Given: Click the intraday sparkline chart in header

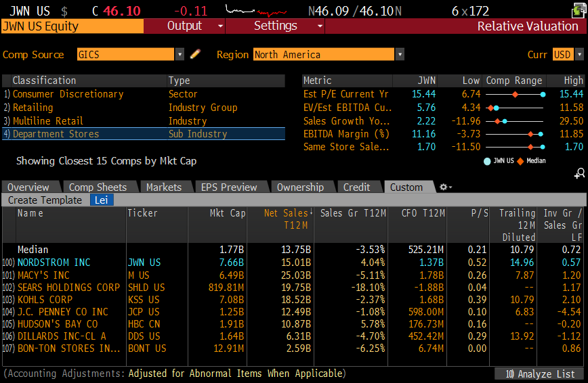Looking at the screenshot, I should pyautogui.click(x=256, y=11).
